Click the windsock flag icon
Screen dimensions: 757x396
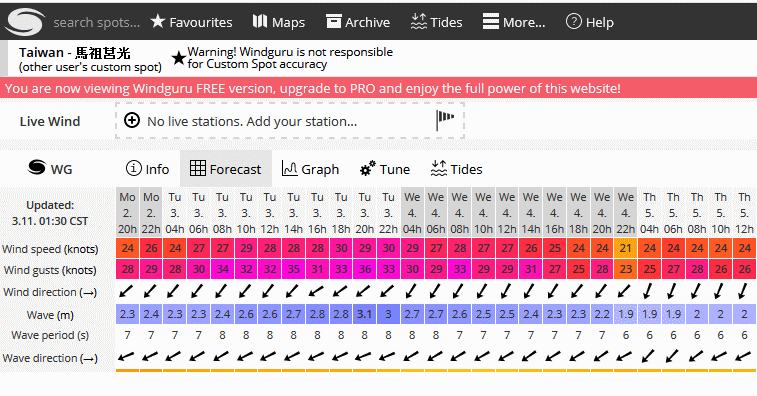(x=445, y=120)
